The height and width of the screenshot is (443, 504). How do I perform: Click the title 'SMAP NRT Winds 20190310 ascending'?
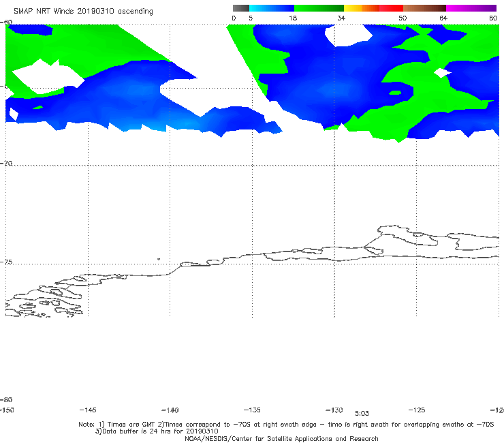[x=83, y=12]
